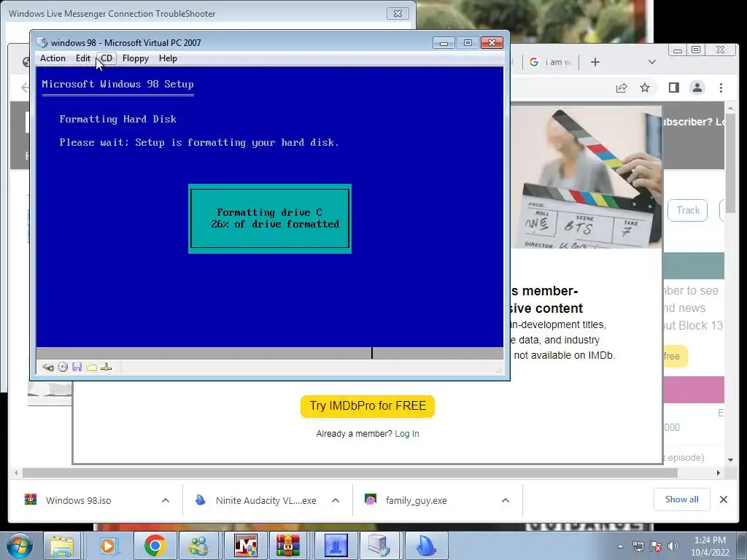This screenshot has width=747, height=560.
Task: Open Windows Media Player from the taskbar
Action: point(109,545)
